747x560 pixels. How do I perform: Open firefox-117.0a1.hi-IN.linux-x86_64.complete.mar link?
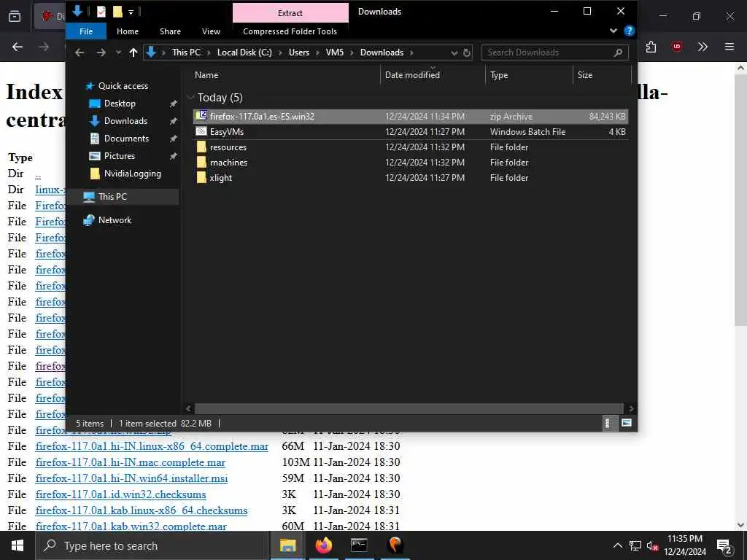(x=152, y=447)
